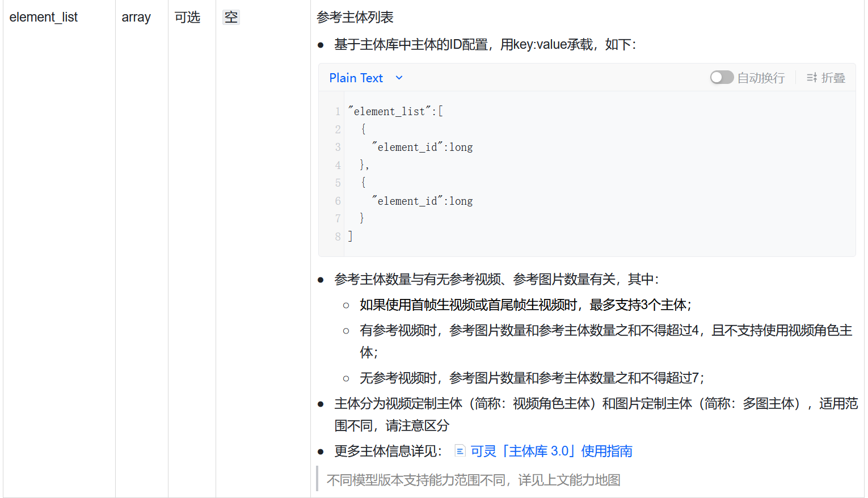Click the chevron arrow beside Plain Text
The image size is (868, 498).
click(399, 78)
